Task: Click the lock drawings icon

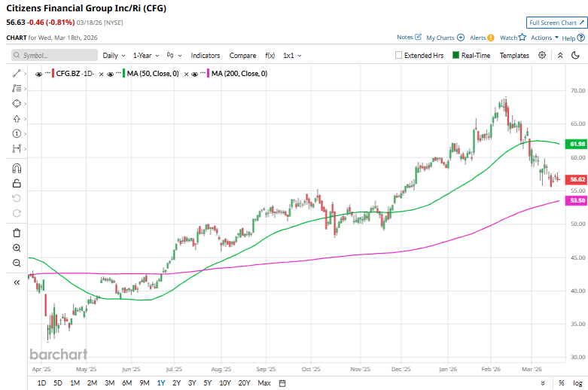Action: pyautogui.click(x=17, y=183)
